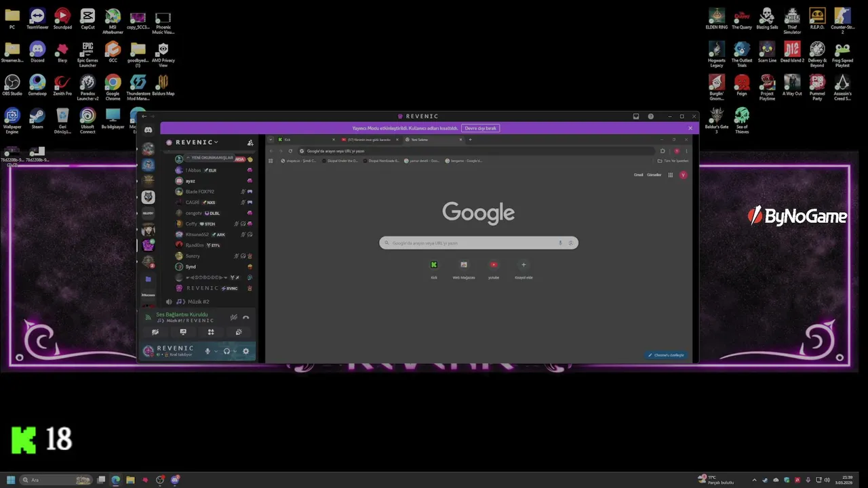The image size is (868, 488).
Task: Open OBS Studio desktop shortcut
Action: point(12,85)
